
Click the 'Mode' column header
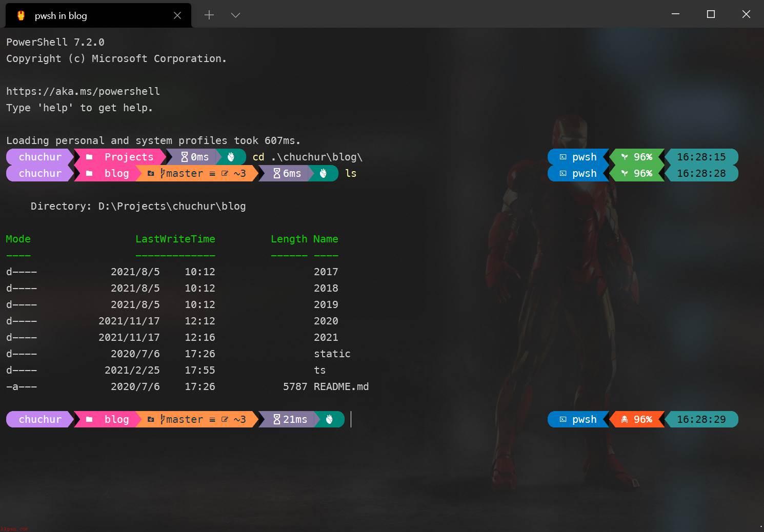tap(18, 239)
